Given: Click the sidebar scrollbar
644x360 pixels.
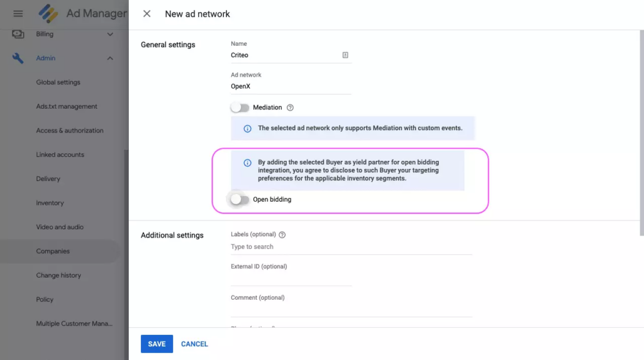Looking at the screenshot, I should pos(126,254).
